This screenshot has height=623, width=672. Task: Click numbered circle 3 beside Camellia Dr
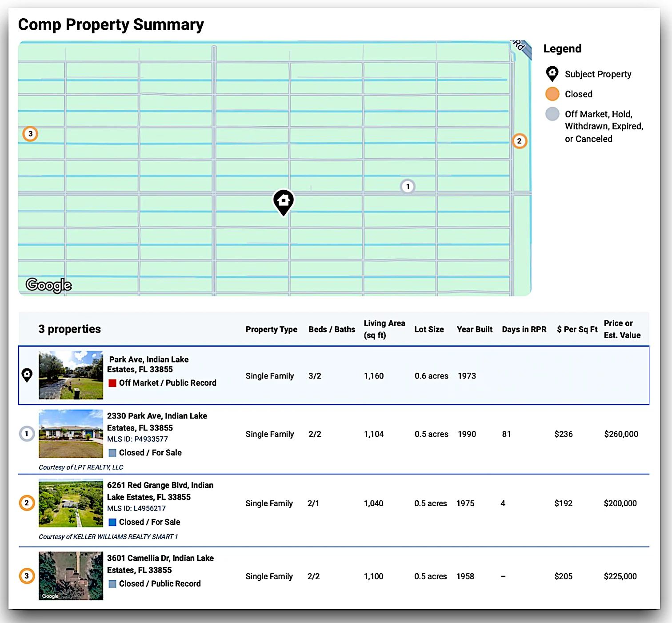[27, 576]
